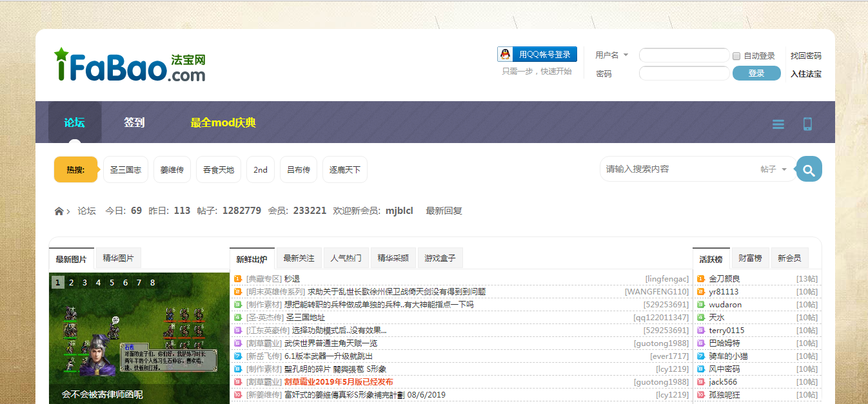The image size is (868, 404).
Task: Go to the 论坛 navigation tab
Action: [75, 122]
